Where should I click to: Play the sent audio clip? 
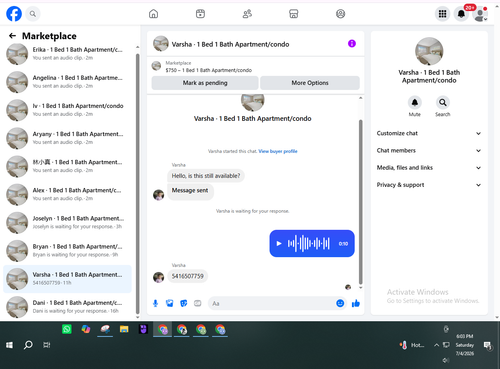click(279, 243)
